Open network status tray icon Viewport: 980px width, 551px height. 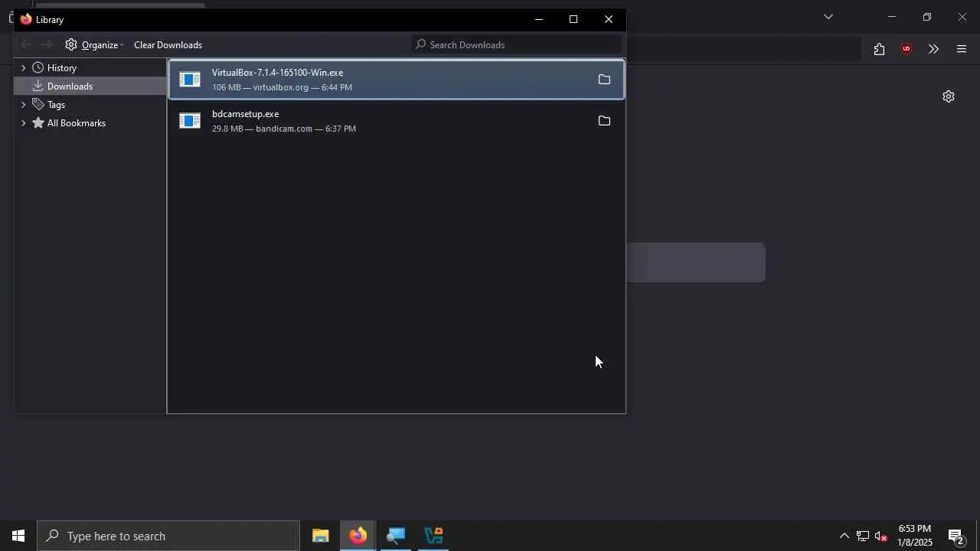click(x=863, y=536)
